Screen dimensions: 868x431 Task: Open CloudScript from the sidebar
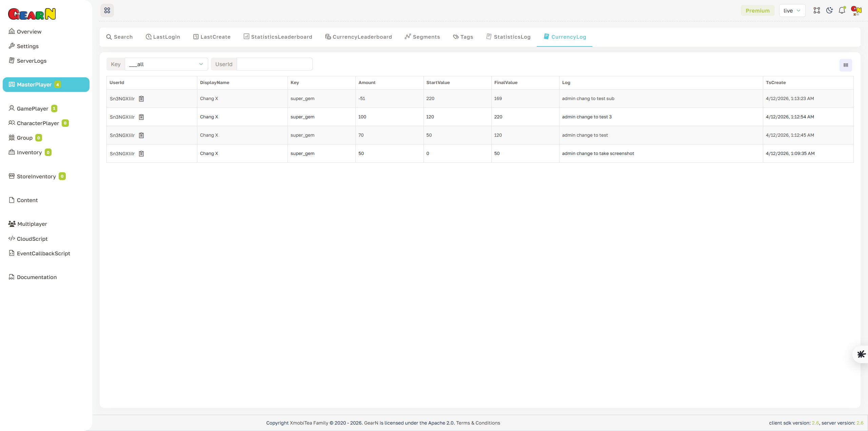click(32, 239)
